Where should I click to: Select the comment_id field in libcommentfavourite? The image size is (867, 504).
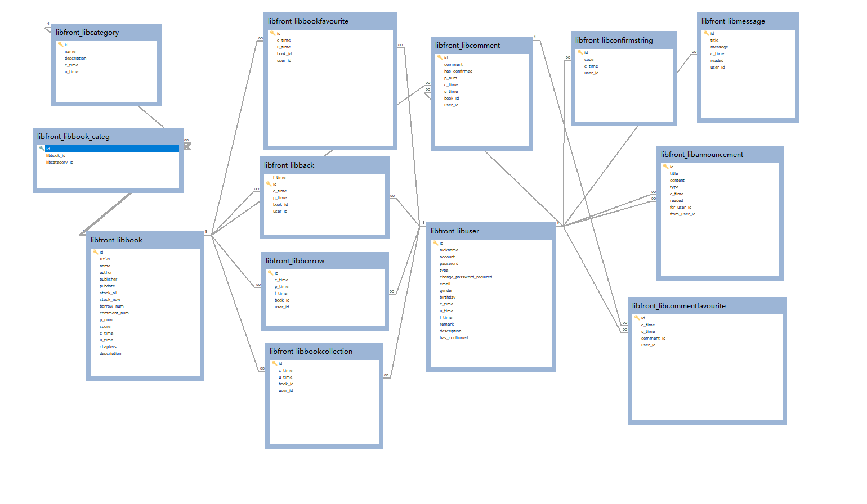(653, 339)
